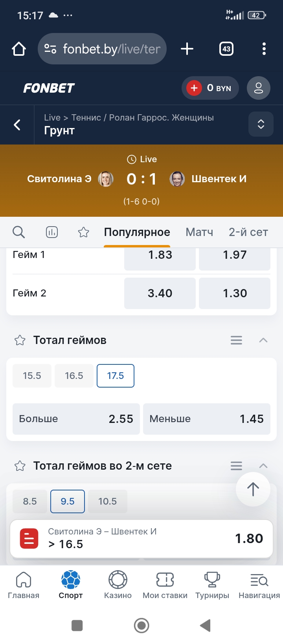
Task: Favorite the Тотал геймов market via its star
Action: click(20, 340)
